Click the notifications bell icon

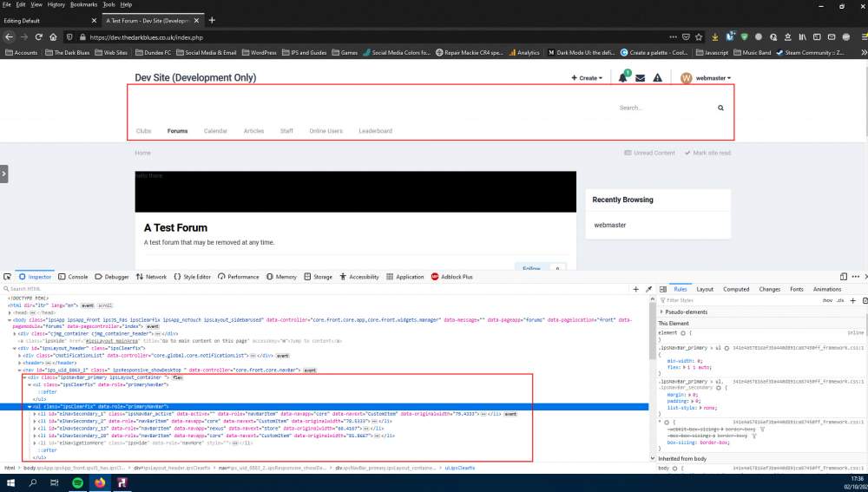(x=622, y=78)
